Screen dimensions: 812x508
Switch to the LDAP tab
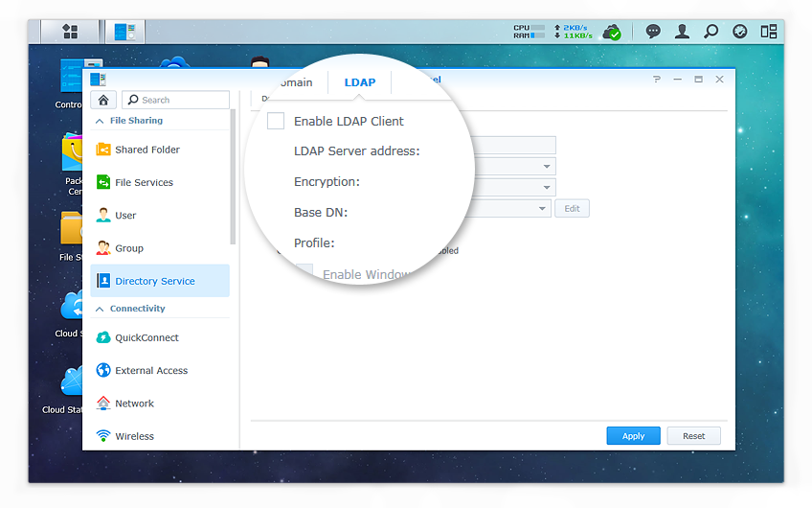[x=360, y=82]
